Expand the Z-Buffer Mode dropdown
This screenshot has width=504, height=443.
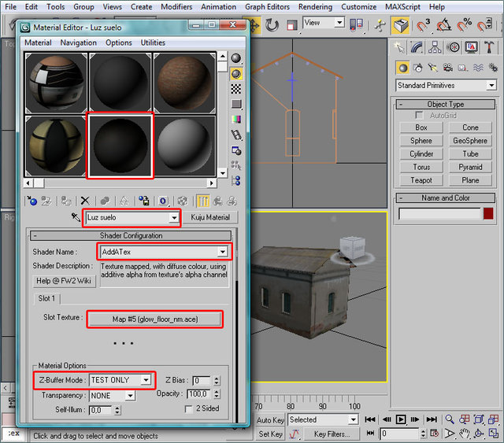pos(145,380)
